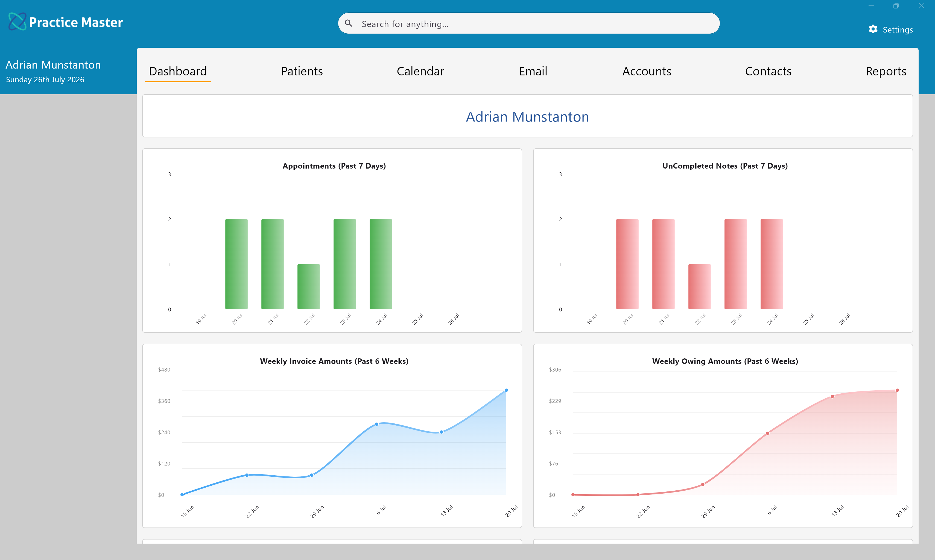Screen dimensions: 935x560
Task: Select the 22 Jun invoice data point
Action: coord(247,476)
